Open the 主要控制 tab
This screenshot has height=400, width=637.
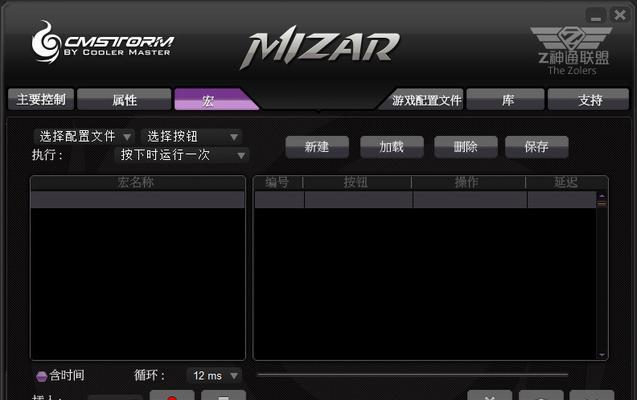pyautogui.click(x=41, y=99)
